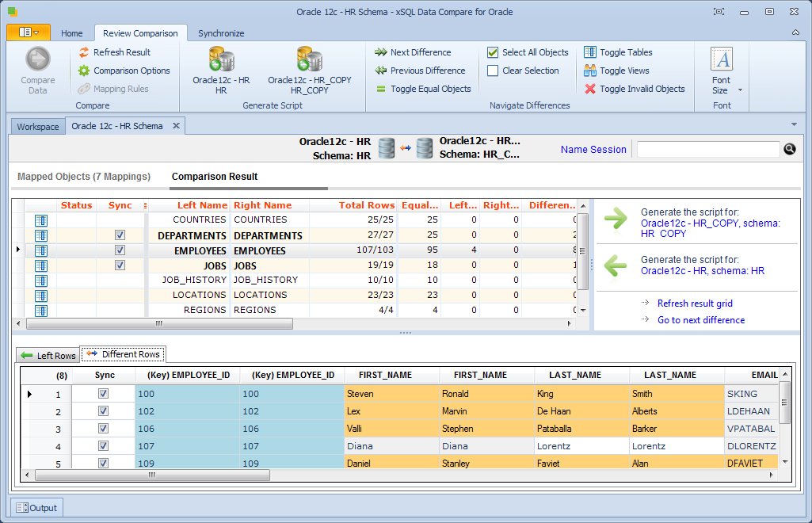Click the table icon in the JOBS row
This screenshot has height=523, width=812.
point(41,265)
